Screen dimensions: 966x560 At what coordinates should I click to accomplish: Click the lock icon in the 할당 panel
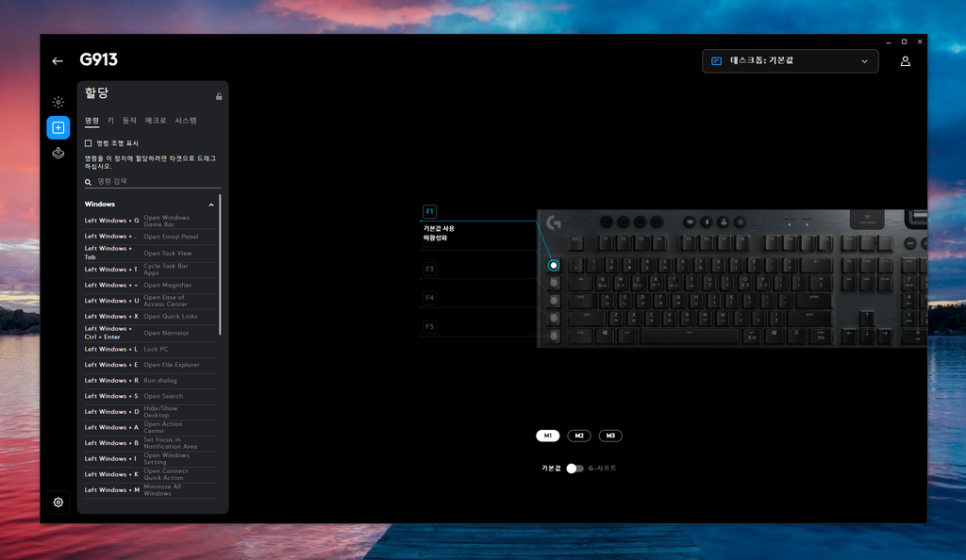point(219,96)
